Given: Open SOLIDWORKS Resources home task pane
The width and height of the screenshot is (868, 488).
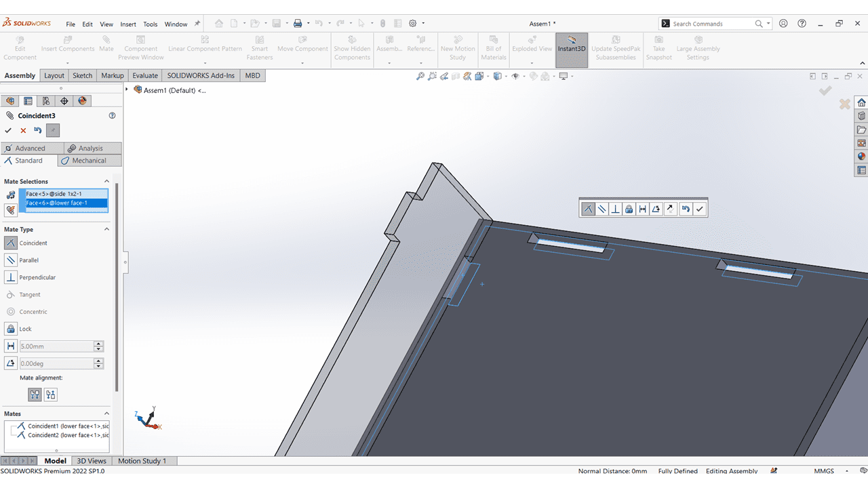Looking at the screenshot, I should [x=861, y=102].
